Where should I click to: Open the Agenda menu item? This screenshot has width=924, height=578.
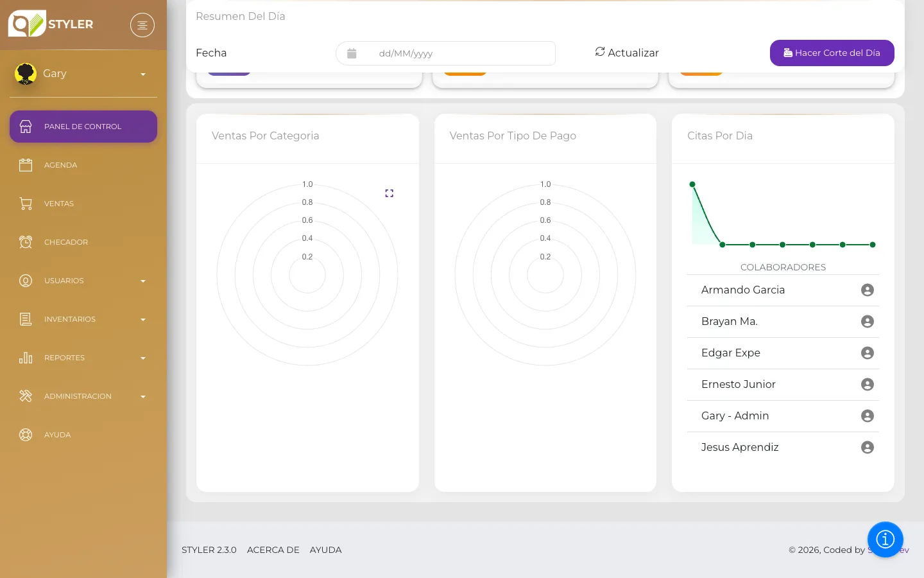(x=83, y=165)
